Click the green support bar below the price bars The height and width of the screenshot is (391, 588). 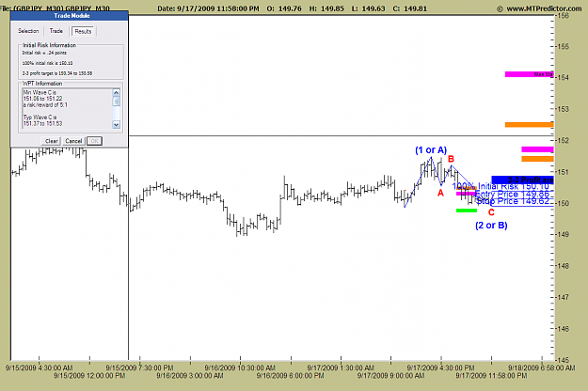coord(467,211)
